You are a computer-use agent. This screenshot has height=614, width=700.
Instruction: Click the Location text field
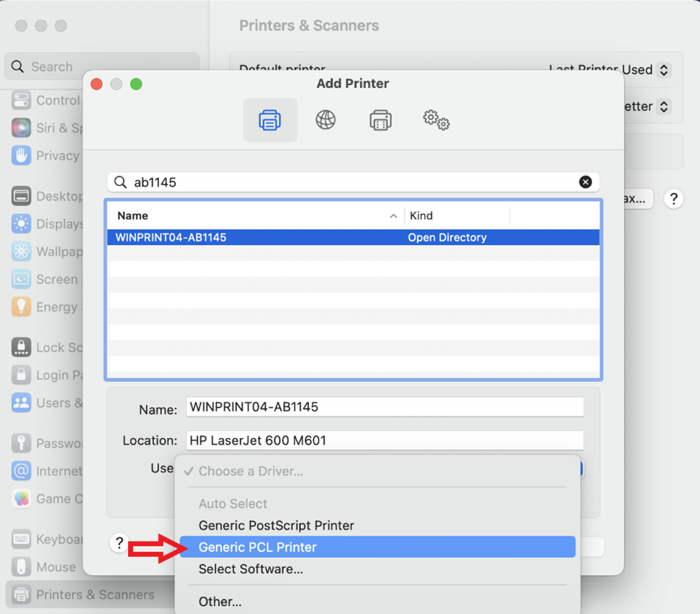click(x=384, y=440)
